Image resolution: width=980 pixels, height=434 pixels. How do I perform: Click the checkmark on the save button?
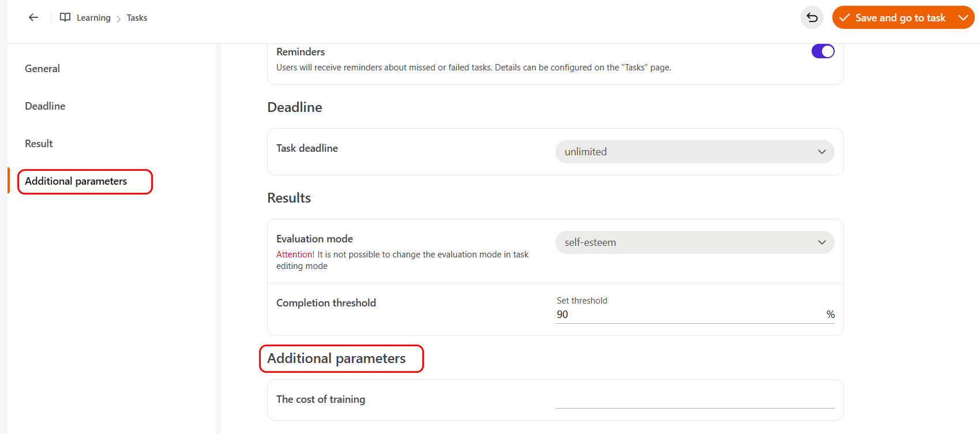tap(844, 18)
